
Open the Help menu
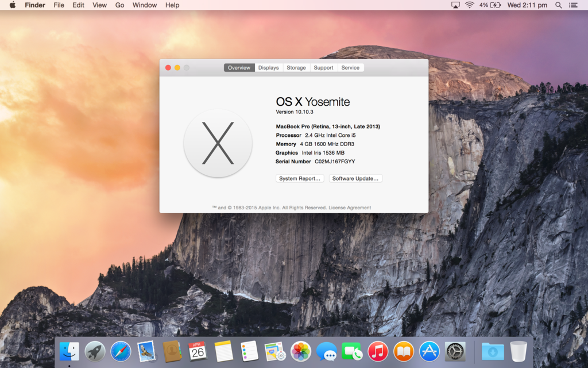click(x=172, y=5)
